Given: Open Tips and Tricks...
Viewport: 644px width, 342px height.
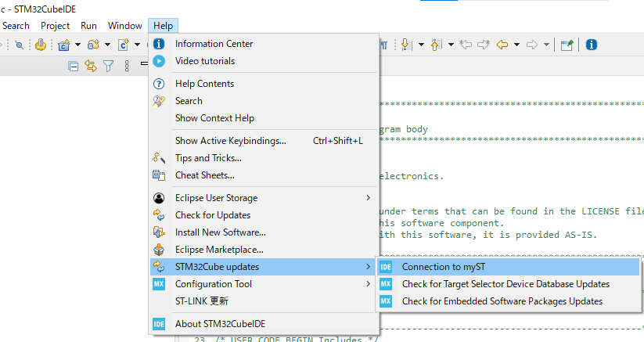Looking at the screenshot, I should 264,158.
